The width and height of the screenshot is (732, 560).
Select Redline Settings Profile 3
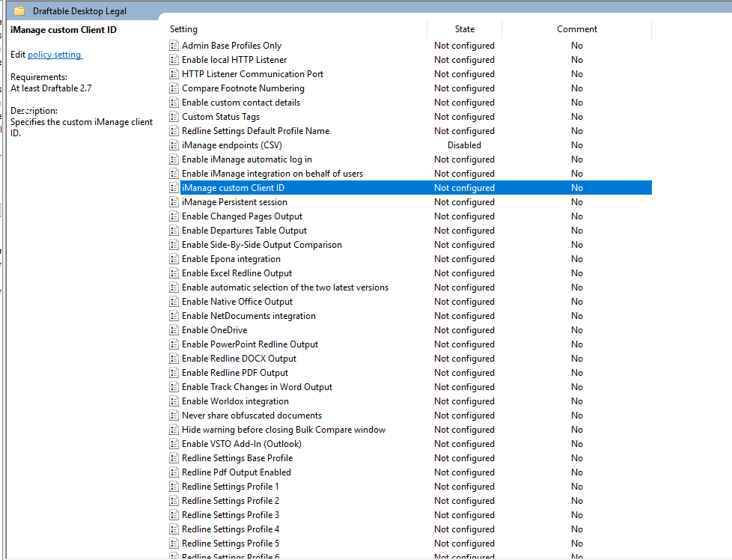pyautogui.click(x=231, y=515)
